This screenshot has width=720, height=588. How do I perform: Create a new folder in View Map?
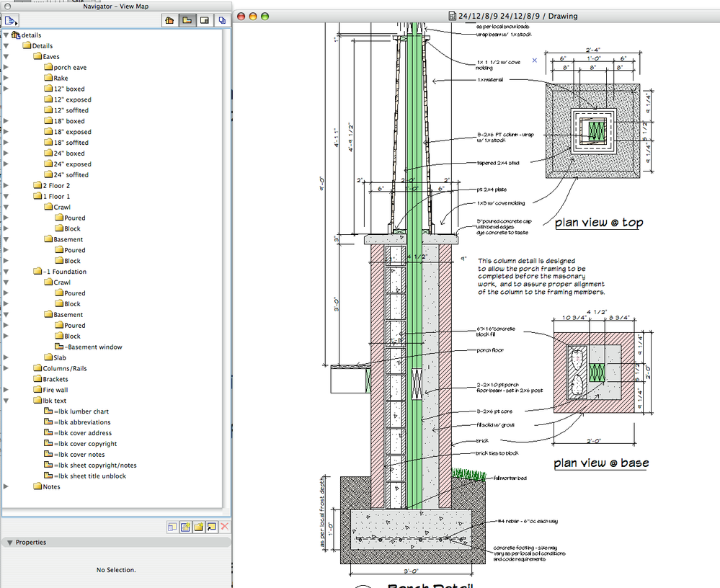pos(198,527)
